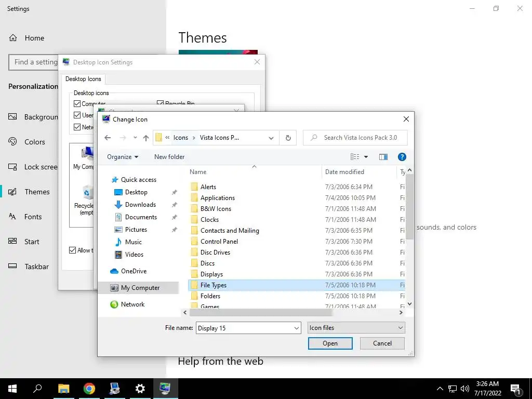Open the Icon files type dropdown

click(356, 328)
